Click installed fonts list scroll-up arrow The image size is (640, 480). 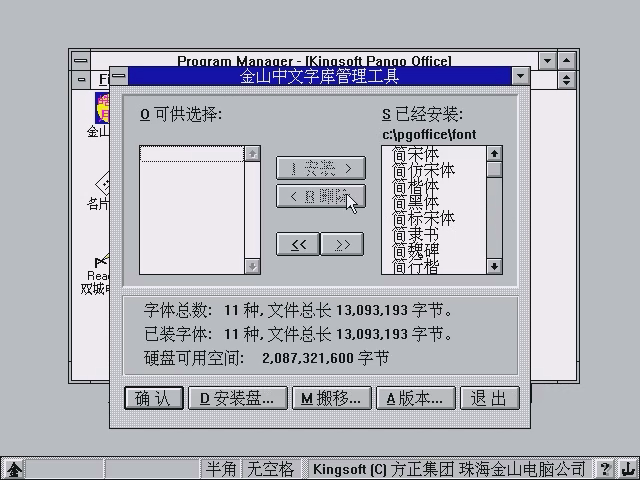click(x=494, y=154)
